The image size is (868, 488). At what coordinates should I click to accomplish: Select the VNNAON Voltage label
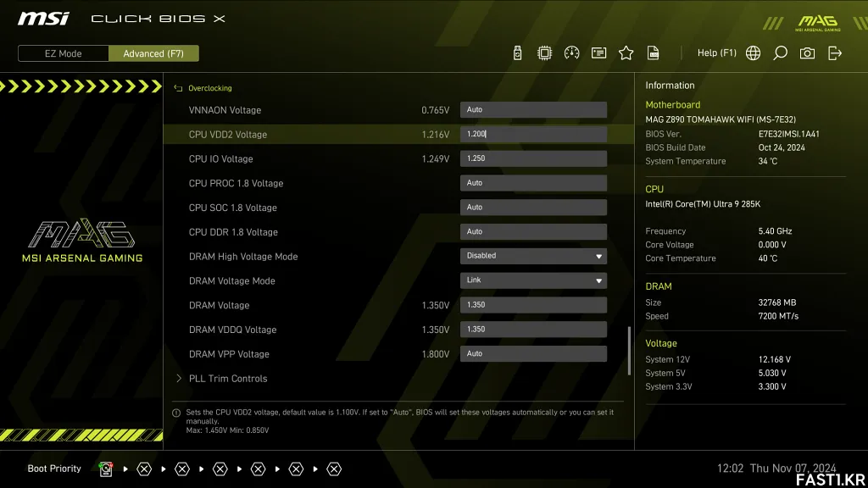click(x=225, y=110)
